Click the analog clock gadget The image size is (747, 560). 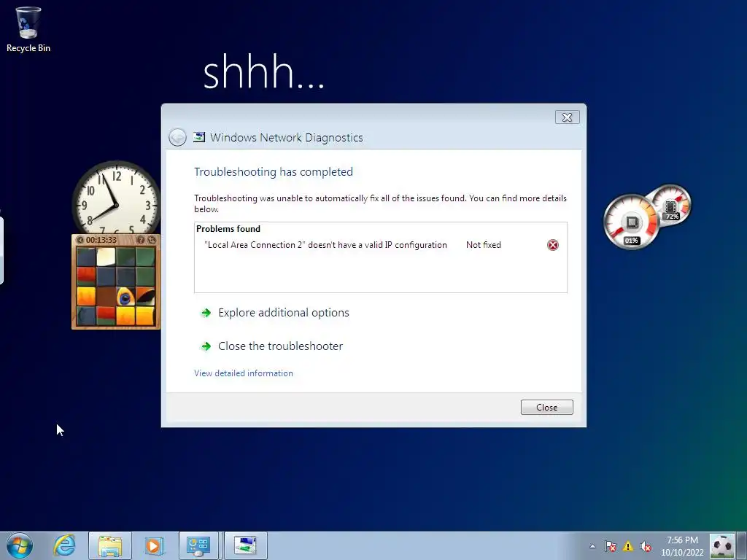(x=116, y=198)
